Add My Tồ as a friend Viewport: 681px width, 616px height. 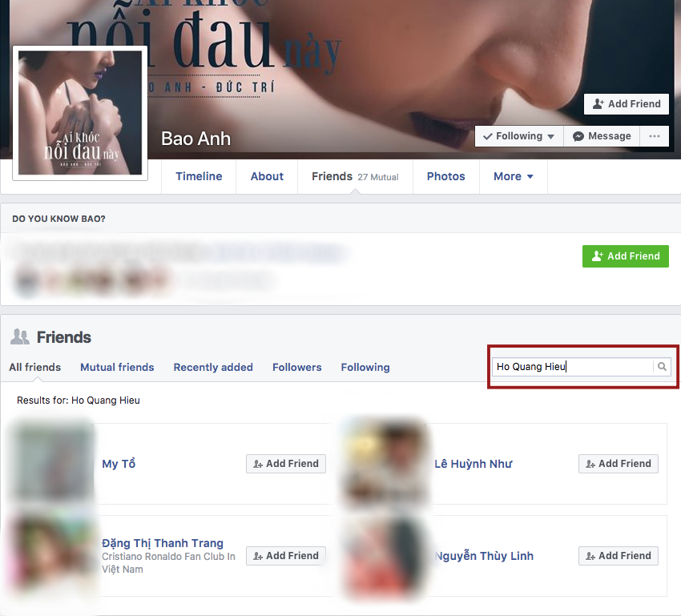(x=285, y=464)
